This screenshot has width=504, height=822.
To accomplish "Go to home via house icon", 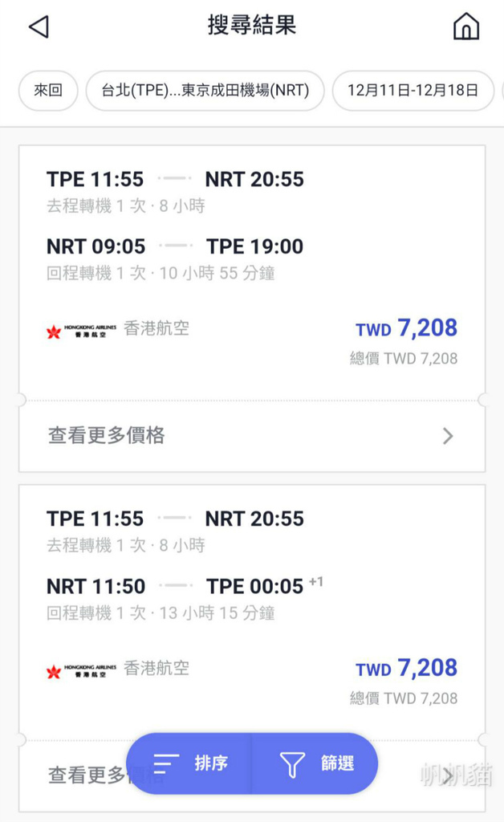I will [465, 26].
